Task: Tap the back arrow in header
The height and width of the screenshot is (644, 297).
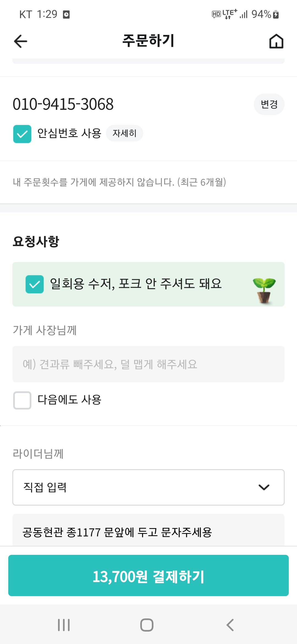Action: (x=21, y=41)
